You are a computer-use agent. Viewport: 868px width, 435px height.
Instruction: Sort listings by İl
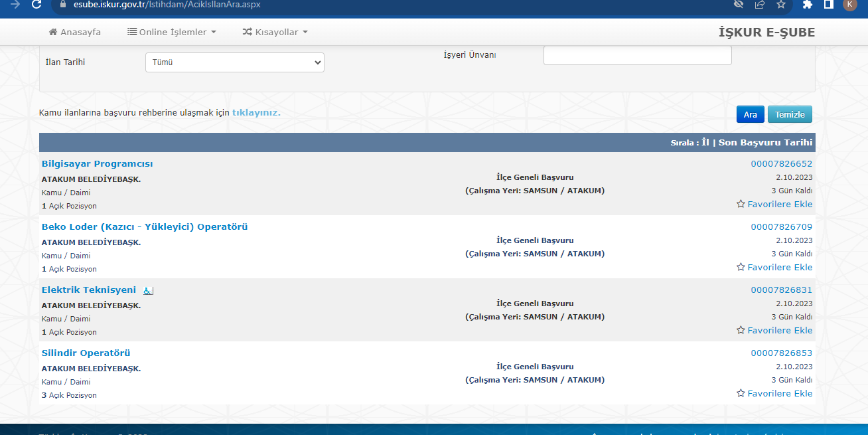coord(705,142)
